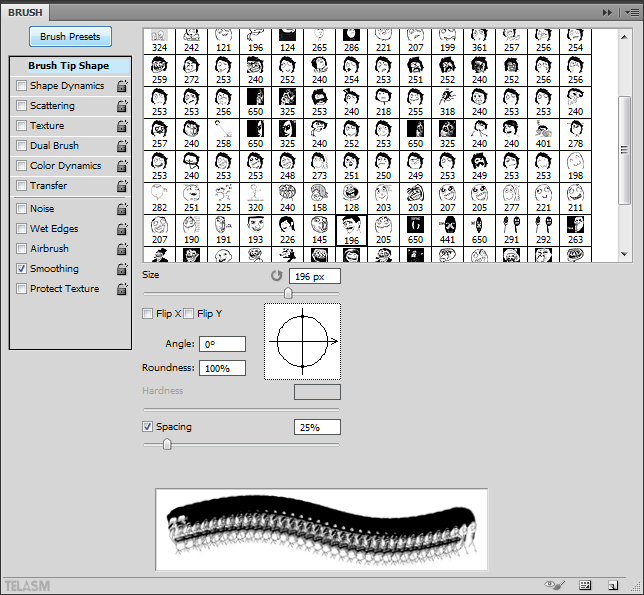Click the brush list scrollbar thumb
This screenshot has width=644, height=595.
click(624, 150)
